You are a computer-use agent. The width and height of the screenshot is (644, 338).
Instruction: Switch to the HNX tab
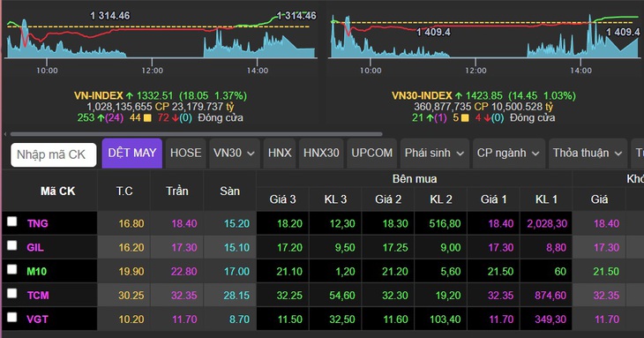pos(280,154)
